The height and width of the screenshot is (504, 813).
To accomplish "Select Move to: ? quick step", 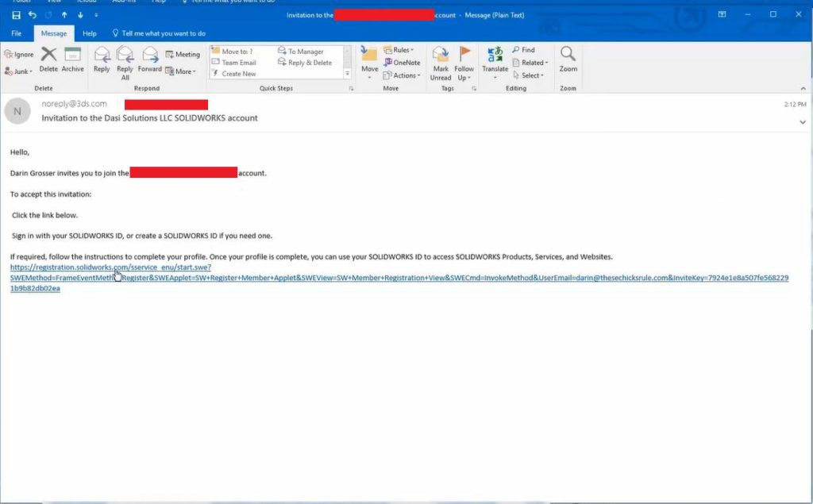I will [x=233, y=52].
